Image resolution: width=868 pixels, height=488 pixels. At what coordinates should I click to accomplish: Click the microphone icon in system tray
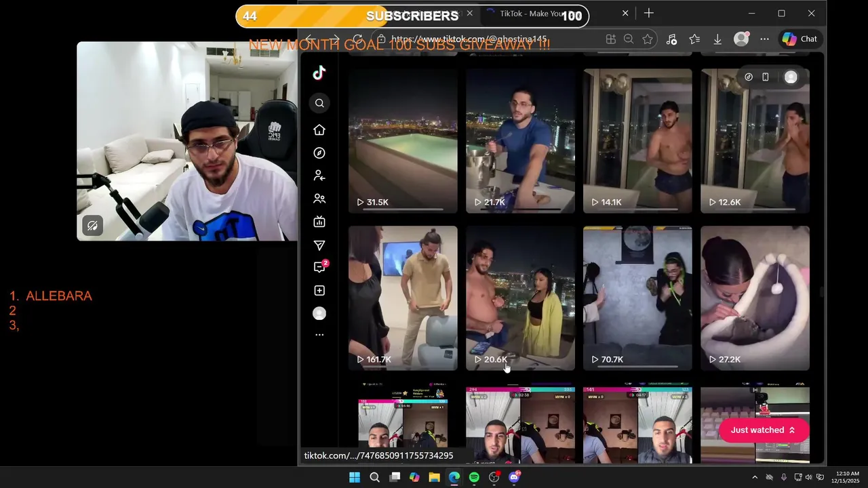(x=784, y=477)
